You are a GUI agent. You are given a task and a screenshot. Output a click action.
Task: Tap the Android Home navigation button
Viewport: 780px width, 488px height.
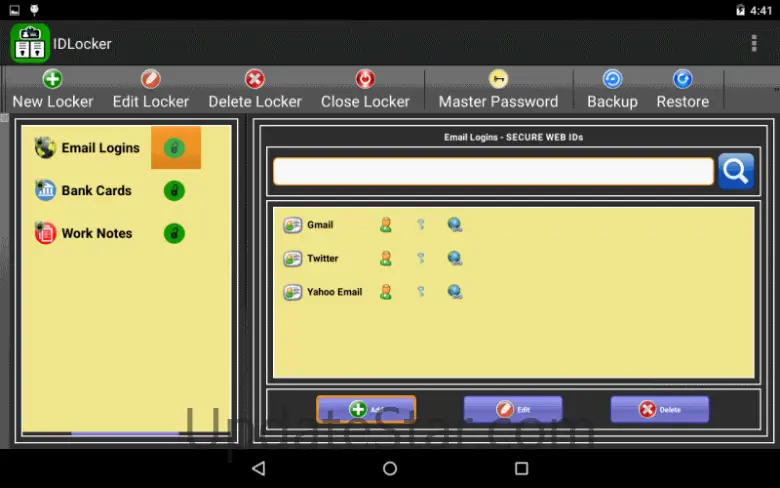(390, 468)
